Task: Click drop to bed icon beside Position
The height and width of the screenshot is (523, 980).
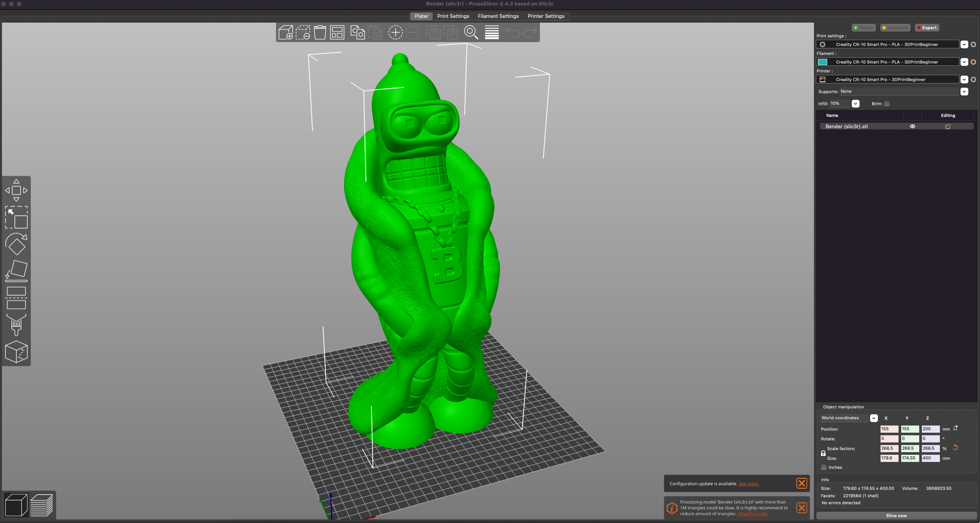Action: (x=955, y=428)
